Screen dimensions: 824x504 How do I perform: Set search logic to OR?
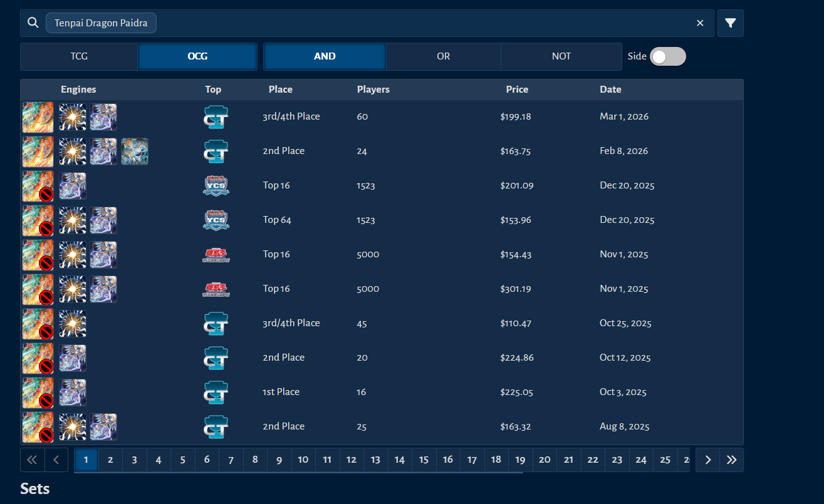click(x=444, y=56)
